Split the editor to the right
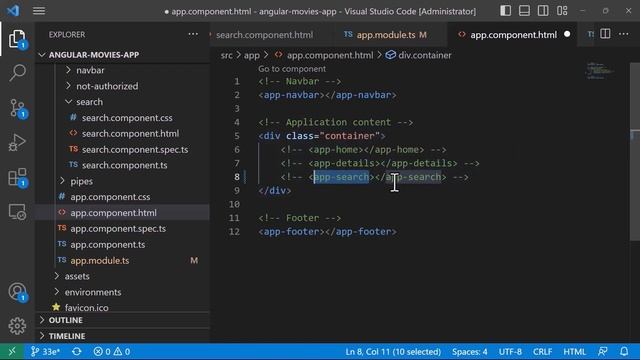The width and height of the screenshot is (640, 360). (605, 34)
